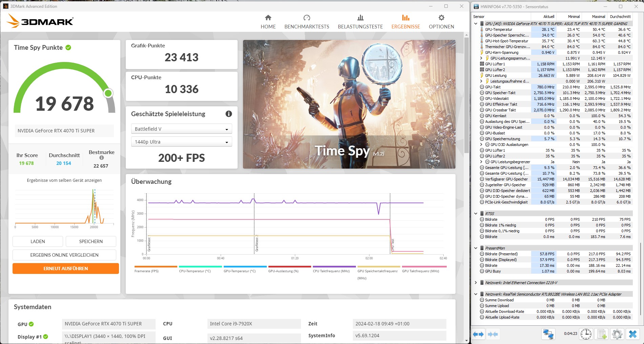
Task: Collapse the GPU [#0] sensor group in HWiNFO
Action: point(476,24)
